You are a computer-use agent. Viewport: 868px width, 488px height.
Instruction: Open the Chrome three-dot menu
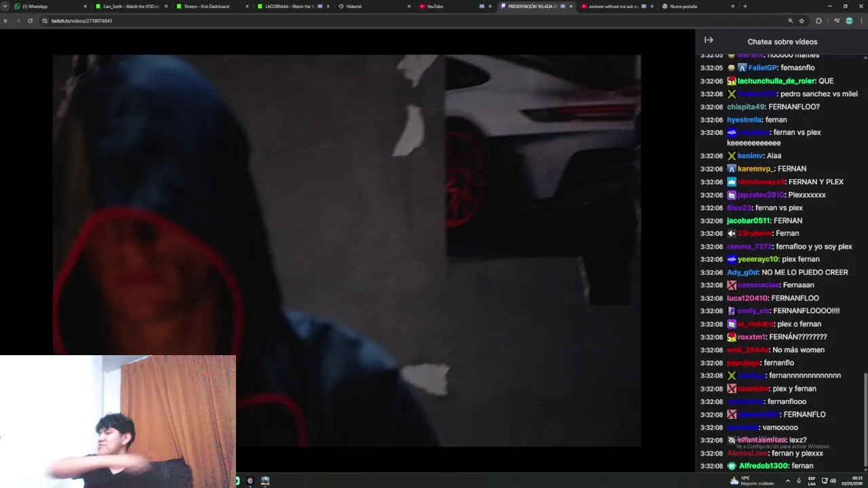[x=861, y=21]
